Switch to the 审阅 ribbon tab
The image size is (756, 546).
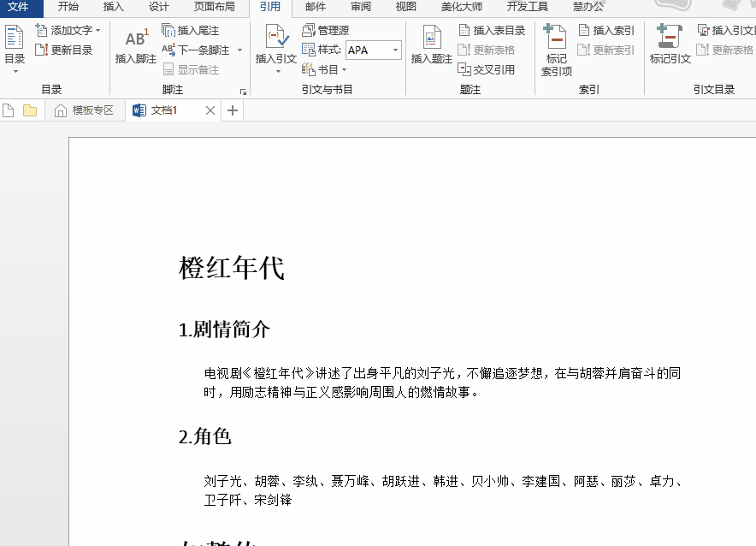pos(361,7)
